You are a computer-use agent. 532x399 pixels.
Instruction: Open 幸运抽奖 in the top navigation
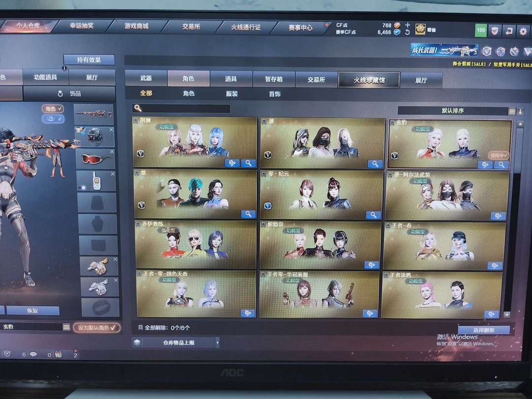point(82,26)
